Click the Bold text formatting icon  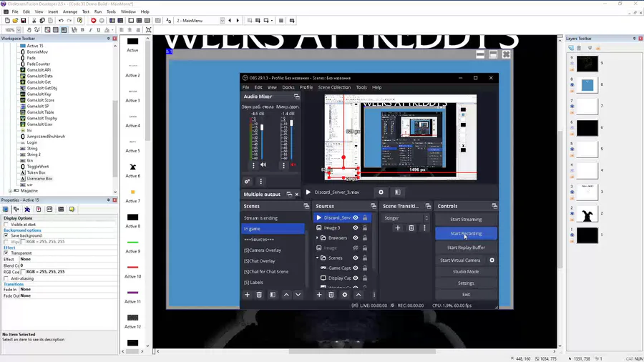point(82,30)
